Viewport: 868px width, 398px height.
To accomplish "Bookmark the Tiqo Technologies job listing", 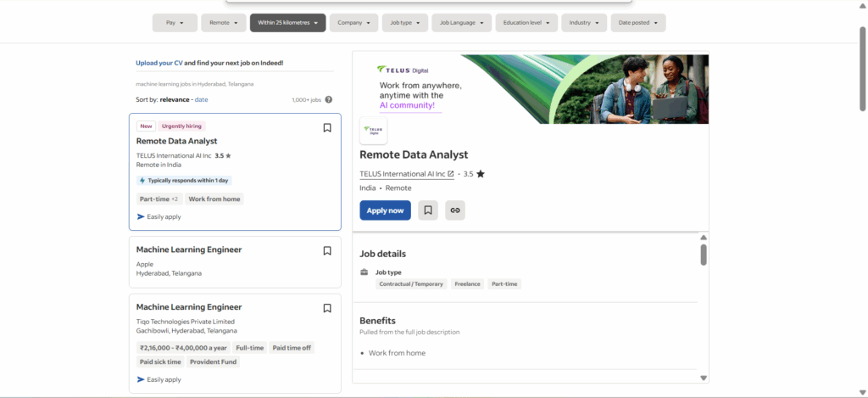I will pos(327,308).
